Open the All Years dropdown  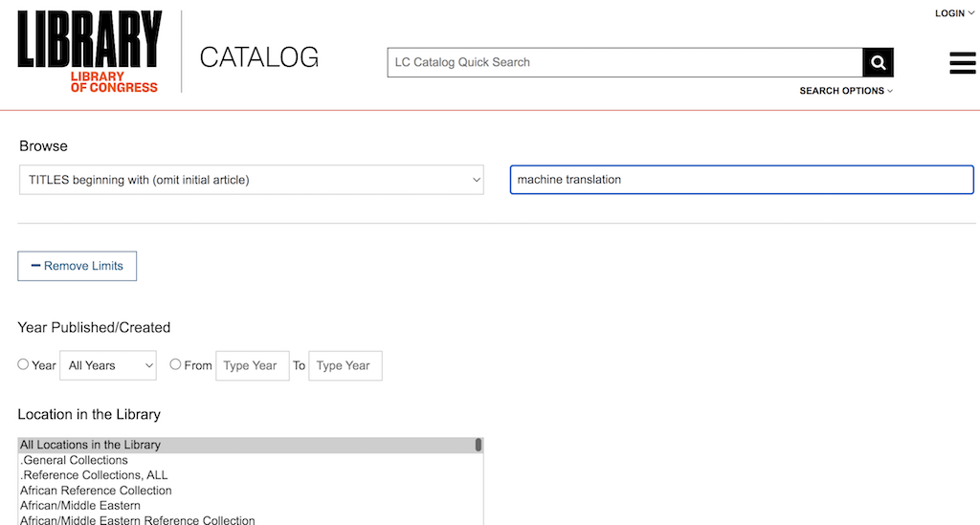click(108, 365)
